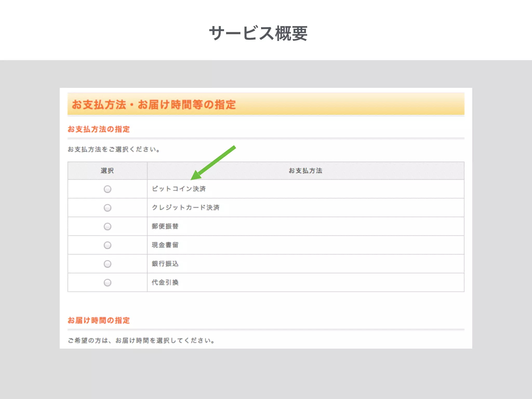Click the 選択 column header
Viewport: 532px width, 399px height.
[x=107, y=171]
